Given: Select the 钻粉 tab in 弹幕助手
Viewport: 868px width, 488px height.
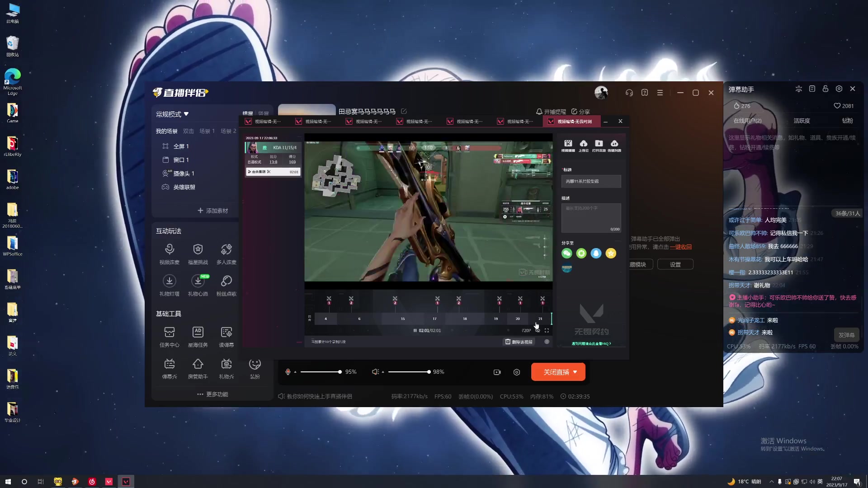Looking at the screenshot, I should point(847,121).
